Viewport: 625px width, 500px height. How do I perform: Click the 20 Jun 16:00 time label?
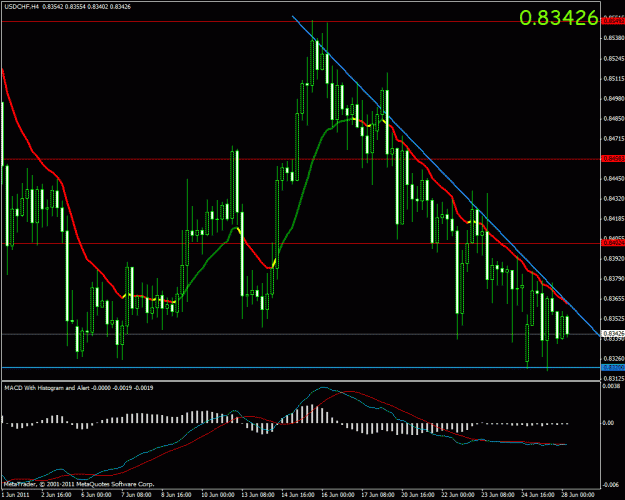[x=416, y=495]
